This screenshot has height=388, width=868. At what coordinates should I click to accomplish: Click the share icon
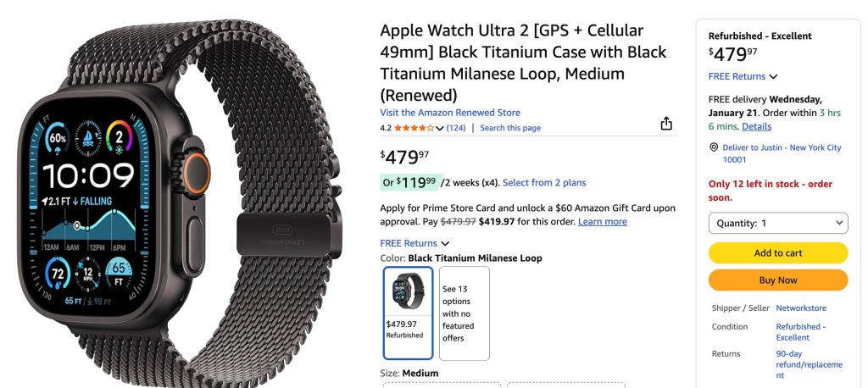point(666,124)
